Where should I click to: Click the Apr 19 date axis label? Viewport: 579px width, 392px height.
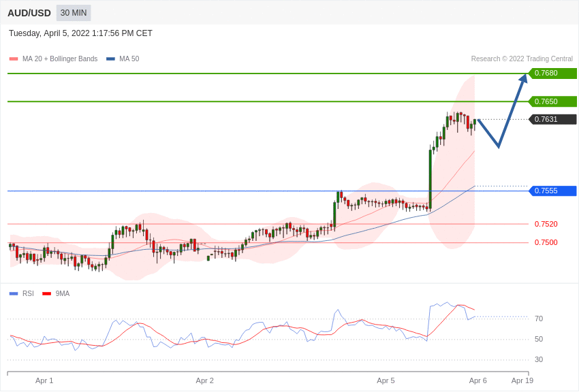pyautogui.click(x=522, y=380)
